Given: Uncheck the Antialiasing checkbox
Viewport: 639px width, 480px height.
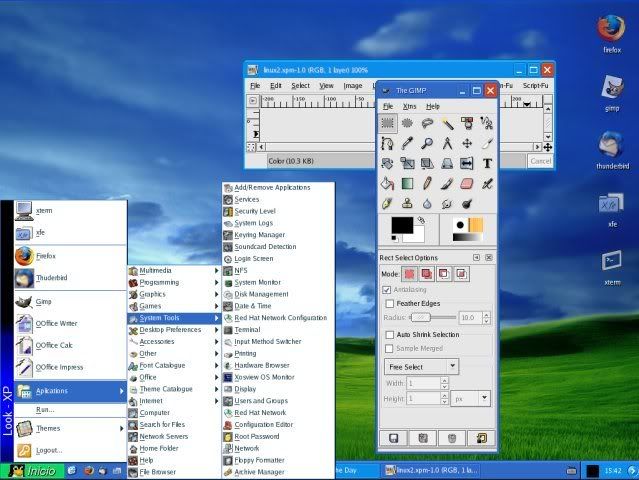Looking at the screenshot, I should point(386,290).
